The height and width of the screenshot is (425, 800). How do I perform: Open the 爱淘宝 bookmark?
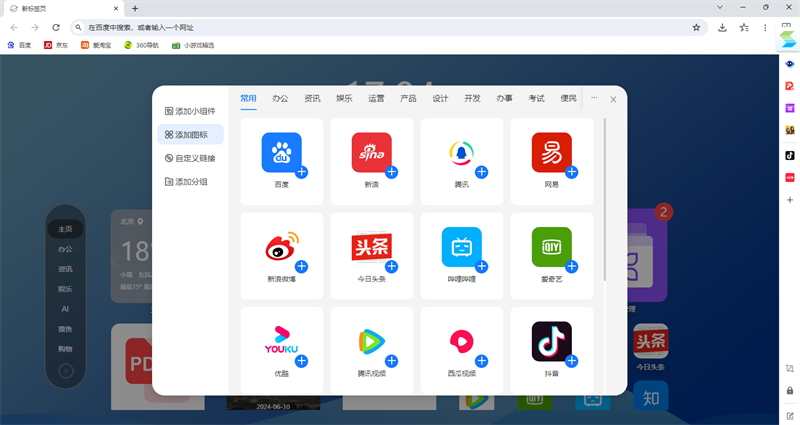point(96,45)
